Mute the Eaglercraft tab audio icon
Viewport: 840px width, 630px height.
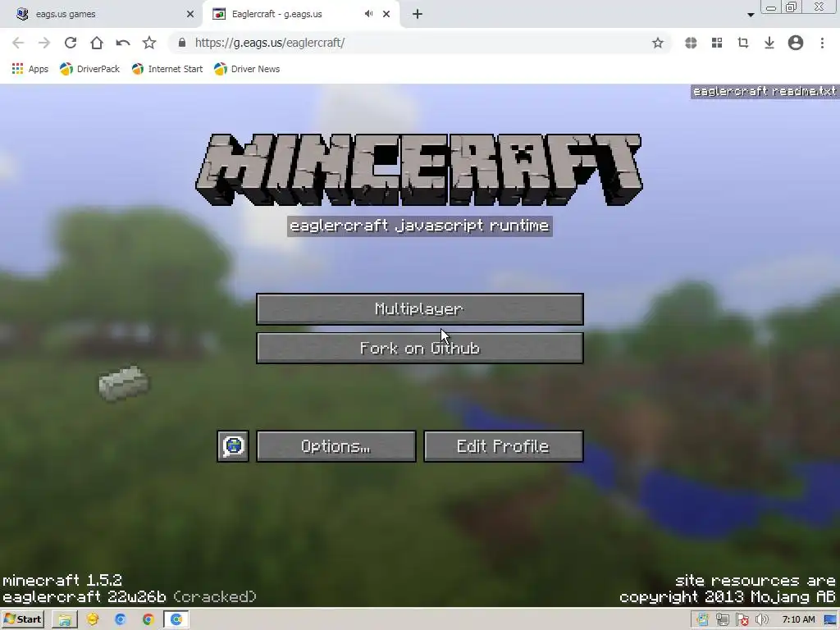coord(368,14)
